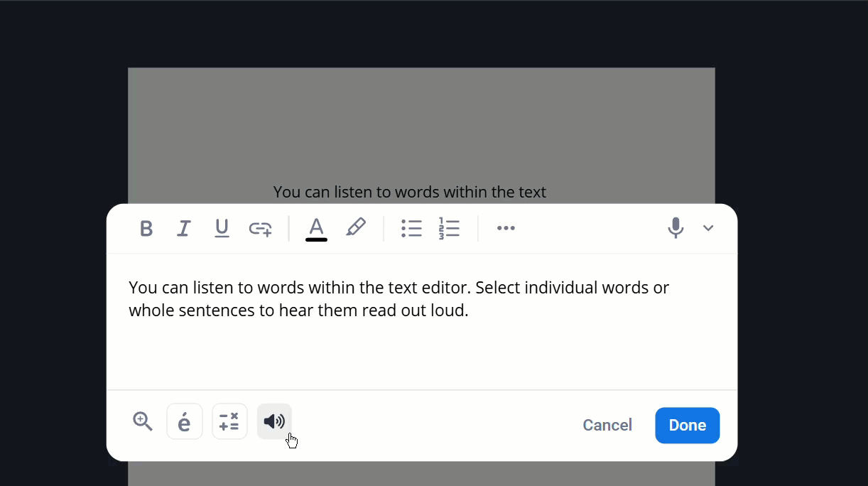Image resolution: width=868 pixels, height=486 pixels.
Task: Click the read aloud speaker icon
Action: pyautogui.click(x=274, y=422)
